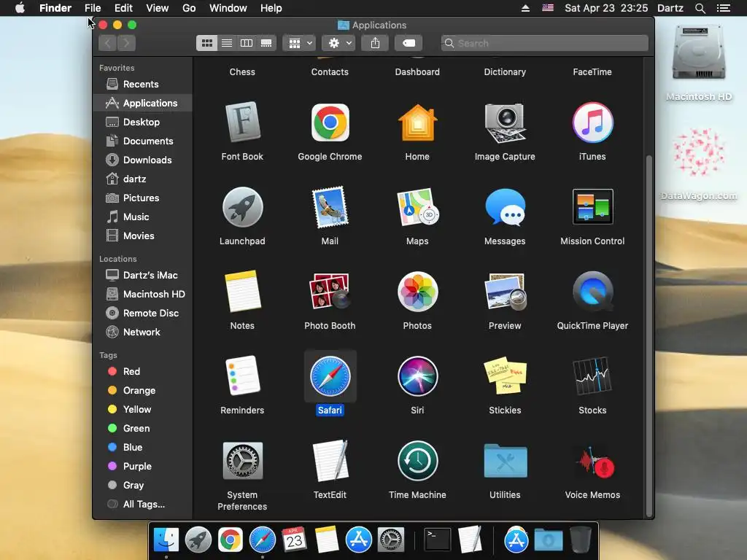Image resolution: width=747 pixels, height=560 pixels.
Task: Filter by the Purple tag
Action: 142,467
